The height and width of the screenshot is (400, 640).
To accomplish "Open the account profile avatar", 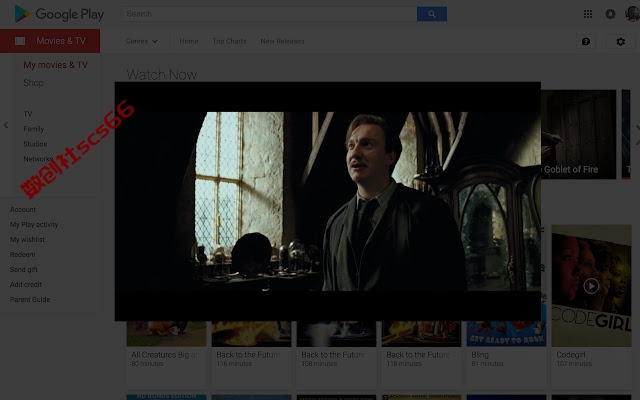I will (x=632, y=14).
